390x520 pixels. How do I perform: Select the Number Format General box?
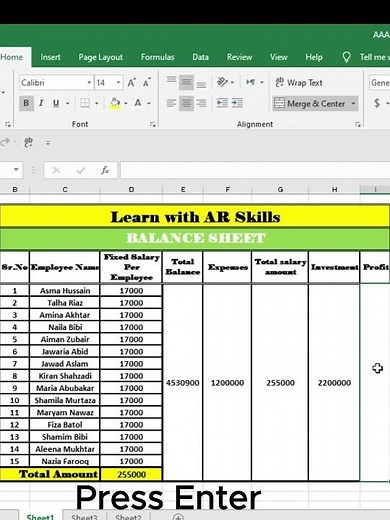[x=379, y=82]
